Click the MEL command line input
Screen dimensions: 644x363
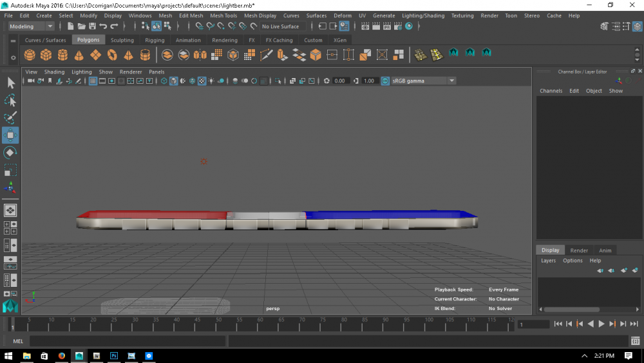click(128, 341)
